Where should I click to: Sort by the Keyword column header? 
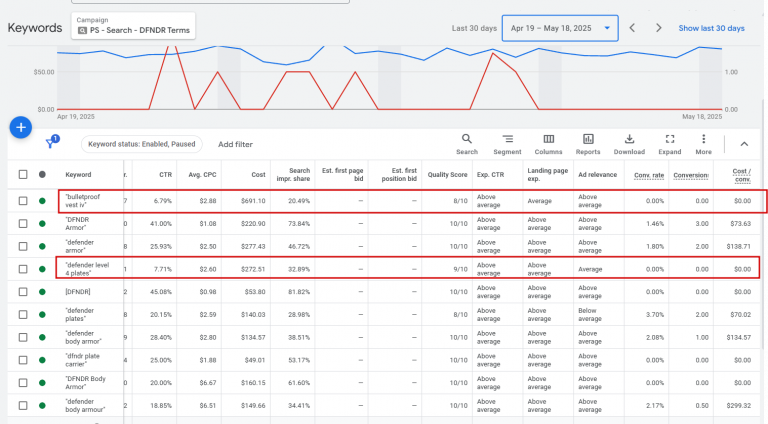point(78,175)
